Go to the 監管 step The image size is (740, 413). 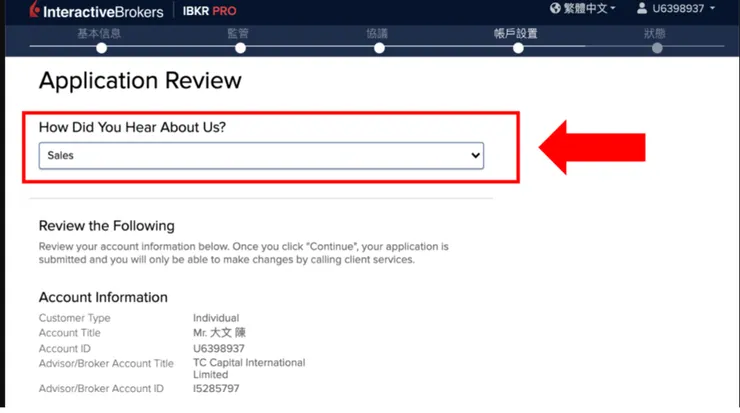coord(238,34)
